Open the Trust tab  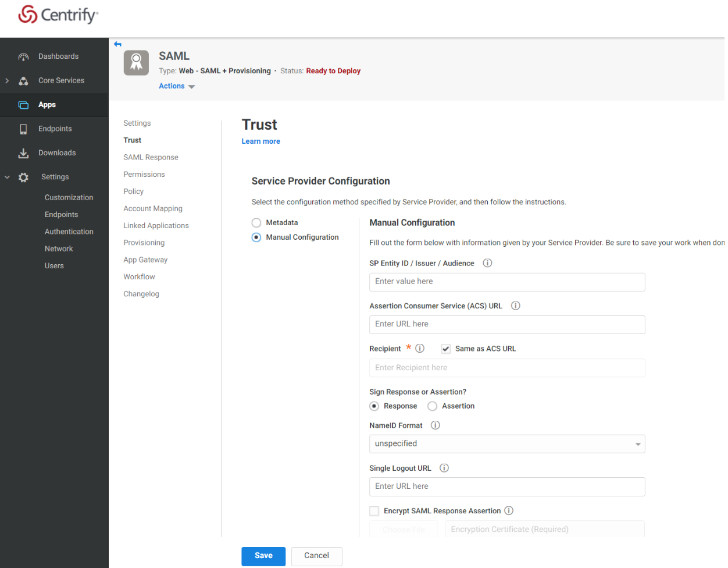click(x=133, y=140)
